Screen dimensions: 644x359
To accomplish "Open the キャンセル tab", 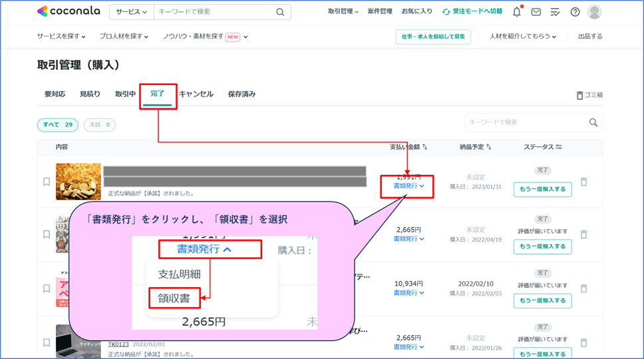I will pyautogui.click(x=196, y=94).
